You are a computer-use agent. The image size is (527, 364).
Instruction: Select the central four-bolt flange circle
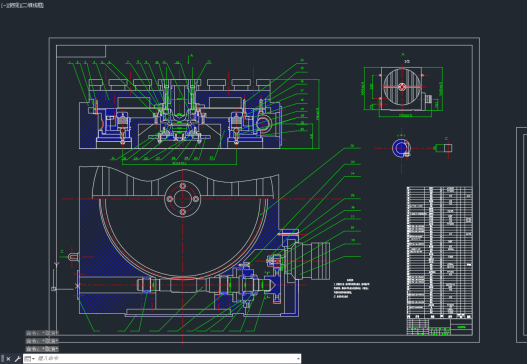pos(183,199)
